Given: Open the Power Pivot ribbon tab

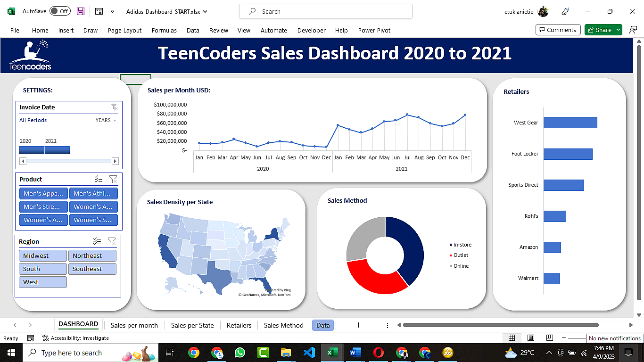Looking at the screenshot, I should (374, 30).
